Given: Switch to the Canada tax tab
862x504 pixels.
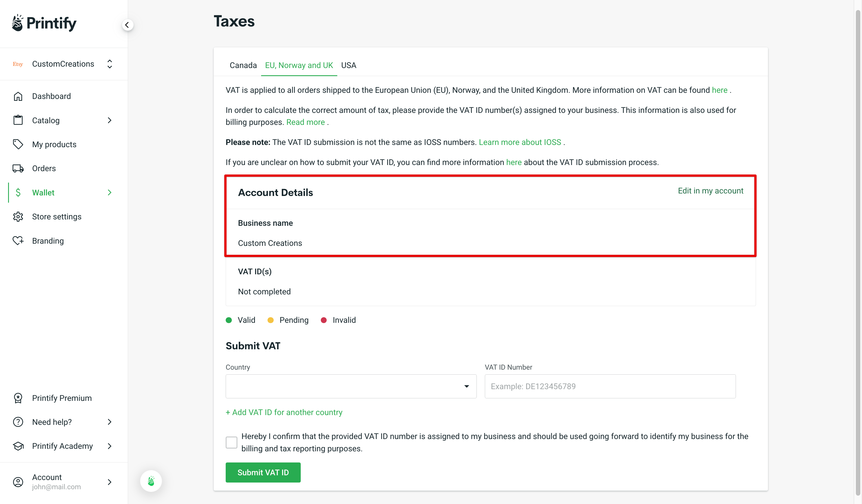Looking at the screenshot, I should 243,65.
